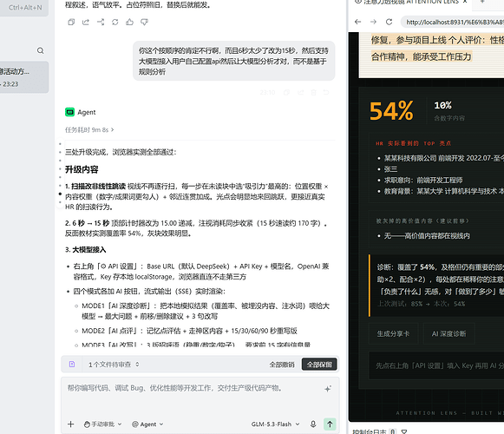Viewport: 504px width, 434px height.
Task: Click the microphone voice input icon
Action: [313, 424]
